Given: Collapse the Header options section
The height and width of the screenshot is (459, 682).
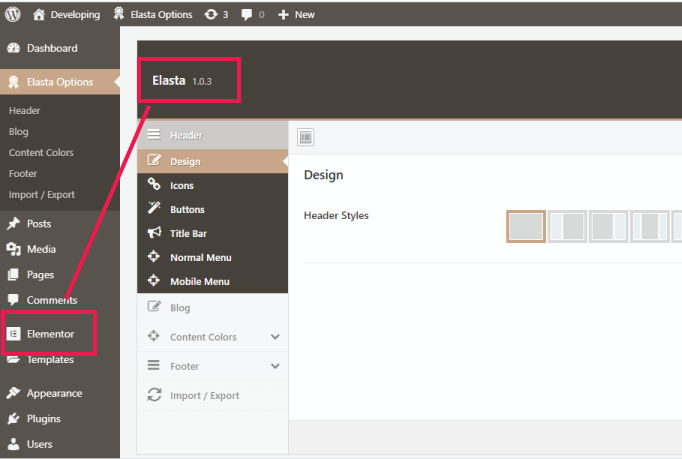Looking at the screenshot, I should pos(212,135).
